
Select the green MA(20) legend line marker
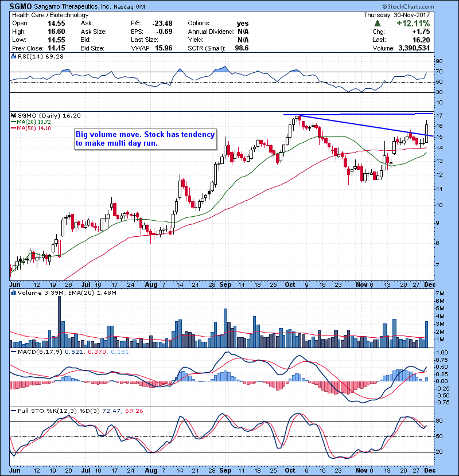(x=13, y=122)
